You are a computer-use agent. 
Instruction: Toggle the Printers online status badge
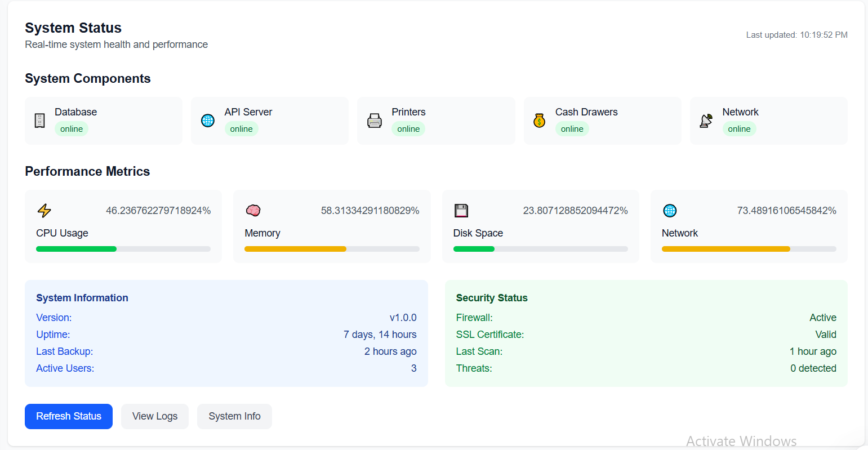(408, 128)
